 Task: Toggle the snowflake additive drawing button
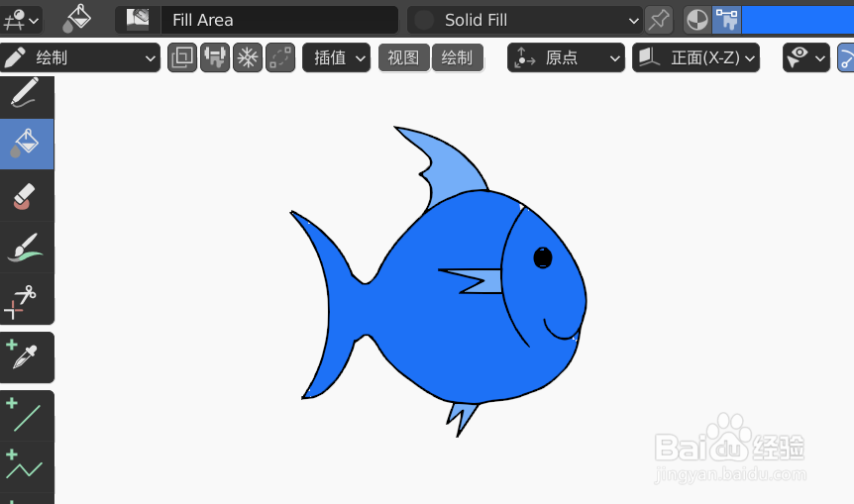[248, 57]
